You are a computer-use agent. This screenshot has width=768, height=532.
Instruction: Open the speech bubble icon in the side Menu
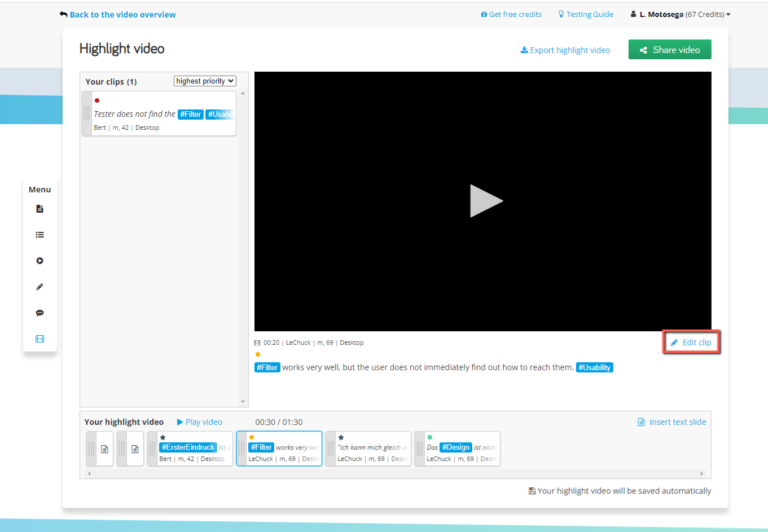[x=40, y=313]
